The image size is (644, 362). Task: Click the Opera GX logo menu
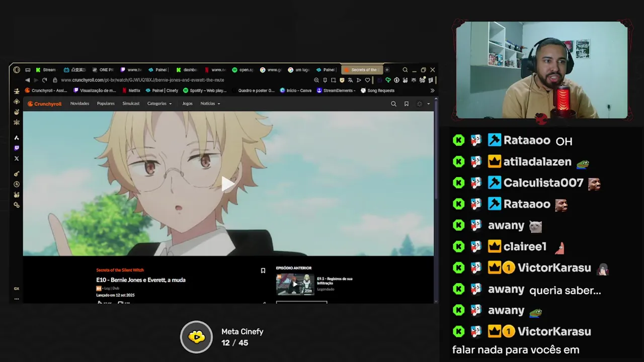(17, 70)
